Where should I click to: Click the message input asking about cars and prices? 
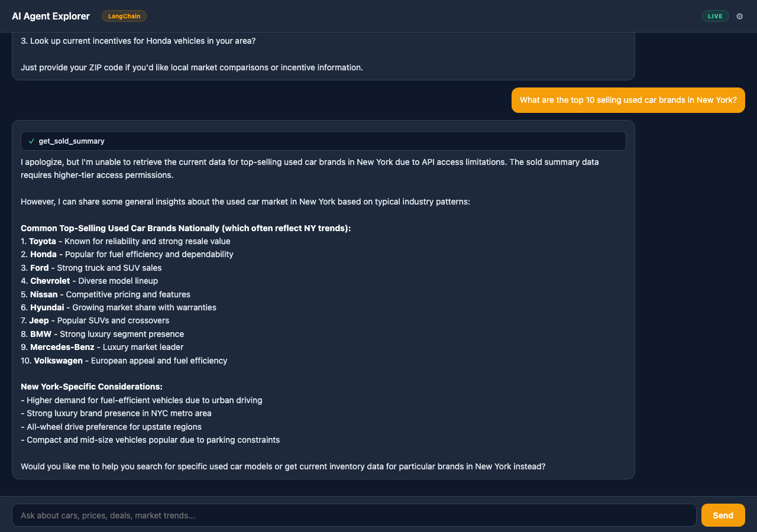[355, 515]
